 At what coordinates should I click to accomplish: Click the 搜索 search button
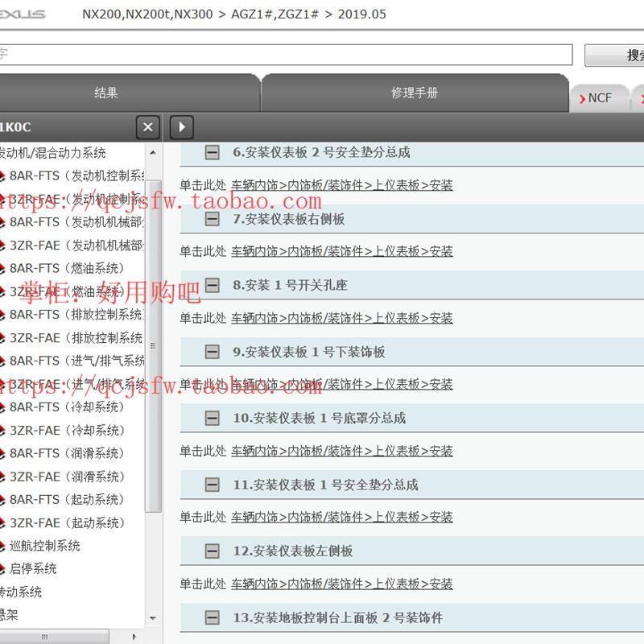[614, 55]
